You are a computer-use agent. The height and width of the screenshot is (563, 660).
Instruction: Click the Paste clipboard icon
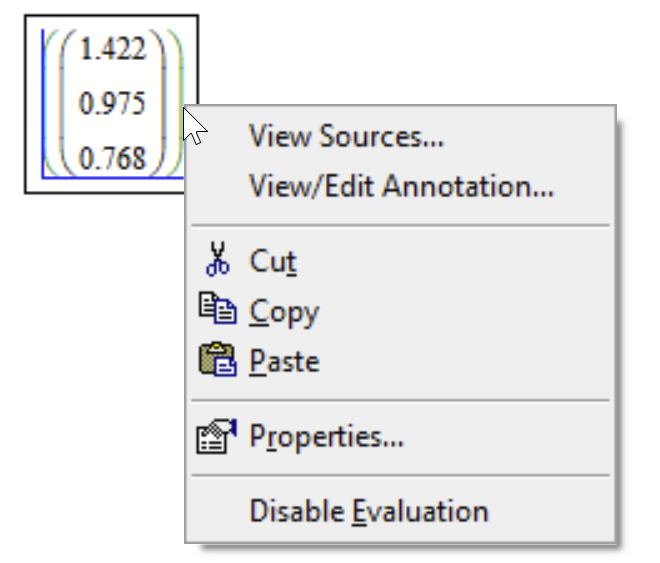[216, 360]
